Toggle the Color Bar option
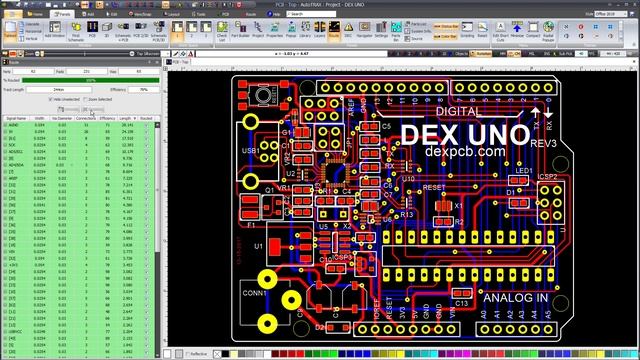 (445, 36)
